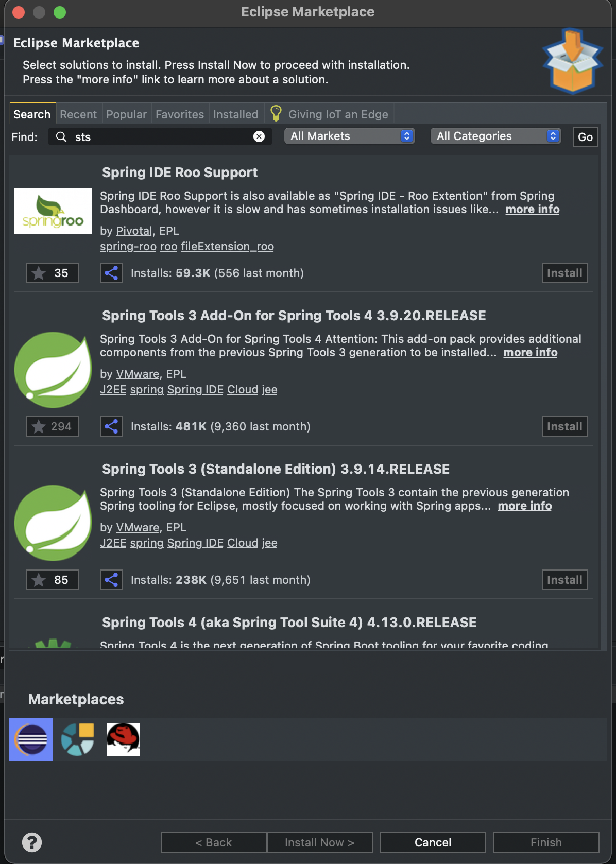The width and height of the screenshot is (616, 864).
Task: Click into the Find search field
Action: (160, 136)
